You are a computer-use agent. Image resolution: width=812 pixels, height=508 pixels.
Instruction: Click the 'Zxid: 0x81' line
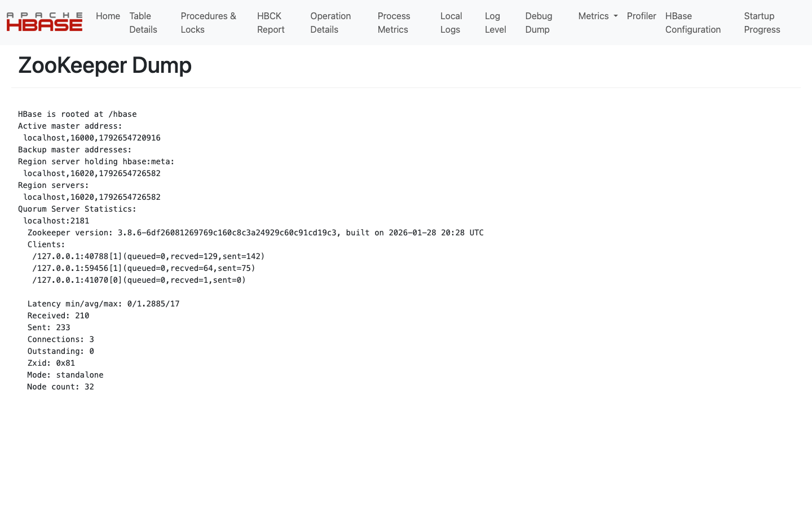51,363
